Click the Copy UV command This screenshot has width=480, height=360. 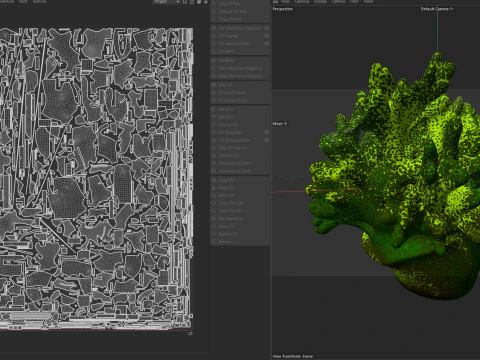240,180
